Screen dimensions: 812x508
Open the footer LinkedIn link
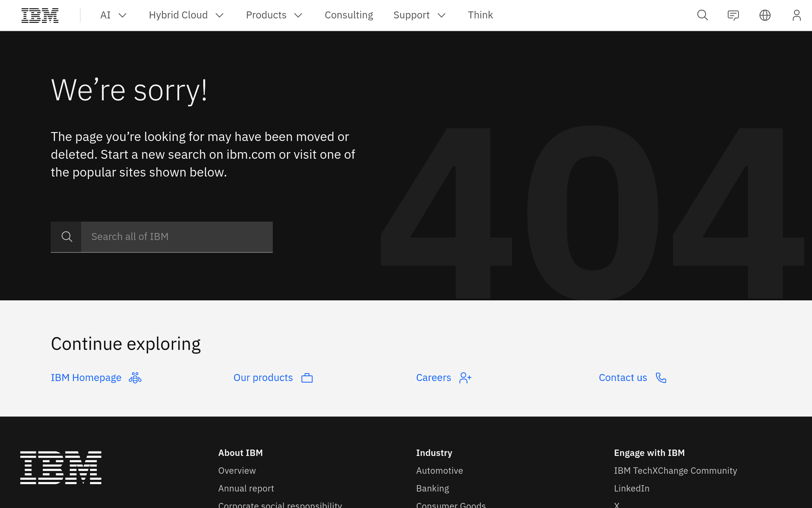point(632,488)
